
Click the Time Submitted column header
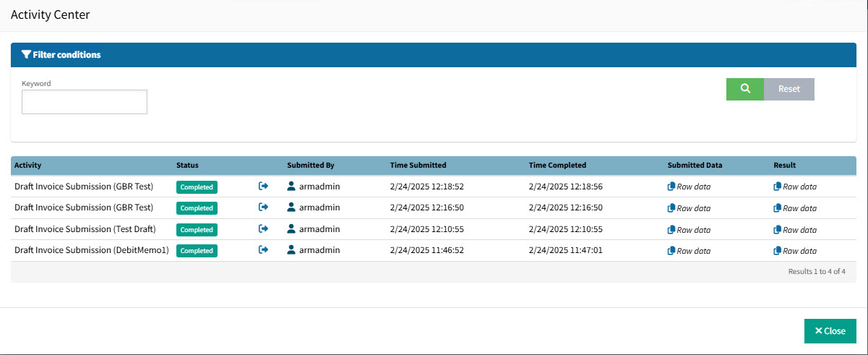pos(418,166)
